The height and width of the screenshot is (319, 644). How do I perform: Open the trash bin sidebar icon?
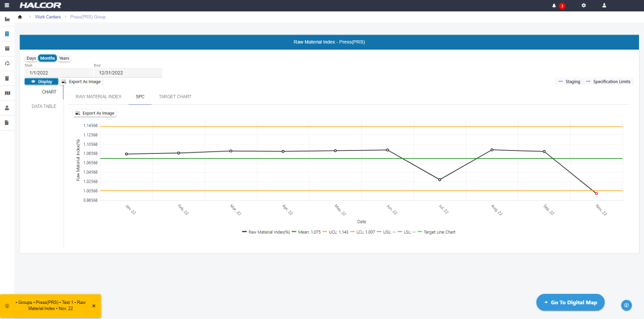(x=7, y=78)
